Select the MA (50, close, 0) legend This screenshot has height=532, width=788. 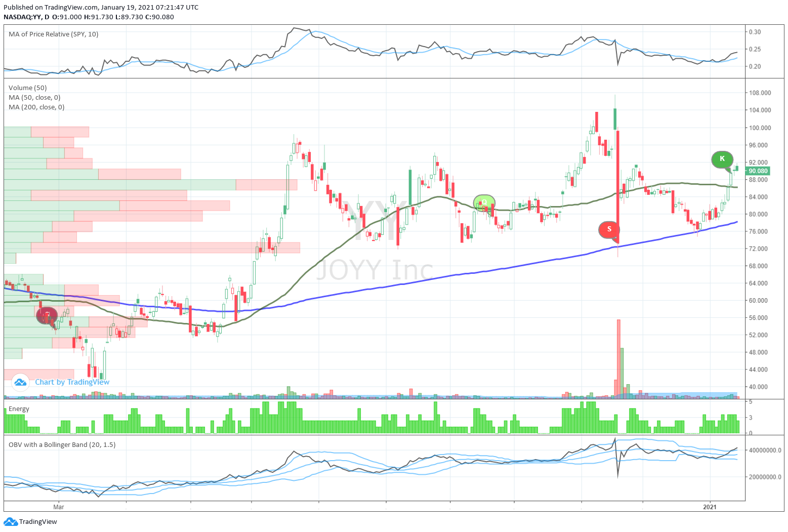tap(34, 98)
